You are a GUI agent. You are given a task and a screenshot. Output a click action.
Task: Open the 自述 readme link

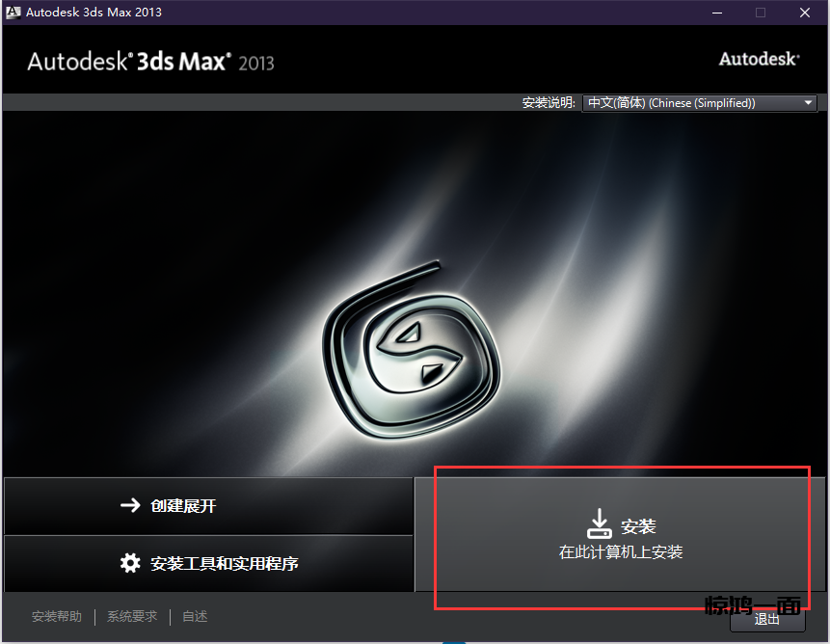(x=195, y=617)
